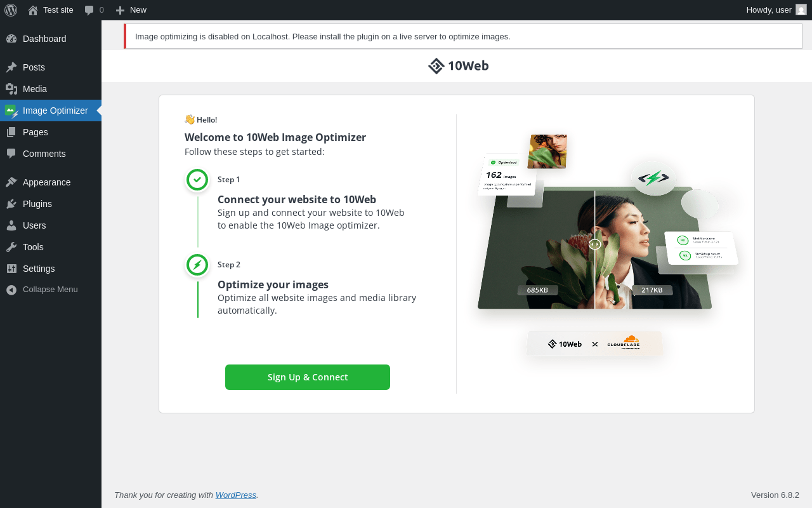
Task: Open Users menu item
Action: (51, 225)
